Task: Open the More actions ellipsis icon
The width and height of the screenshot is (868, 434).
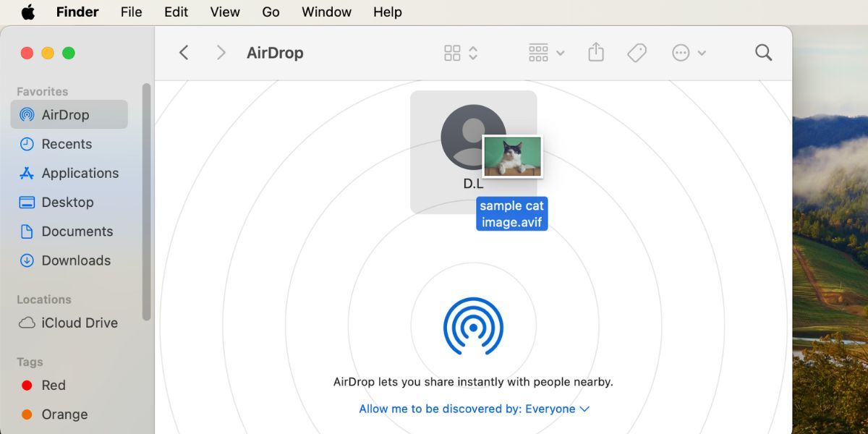Action: [680, 52]
